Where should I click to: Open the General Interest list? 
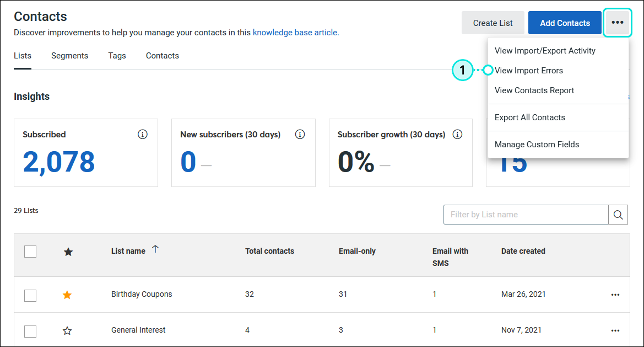138,330
